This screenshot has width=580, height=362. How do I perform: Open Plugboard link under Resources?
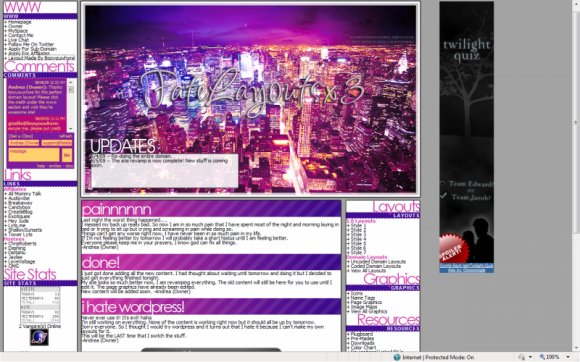pos(361,334)
